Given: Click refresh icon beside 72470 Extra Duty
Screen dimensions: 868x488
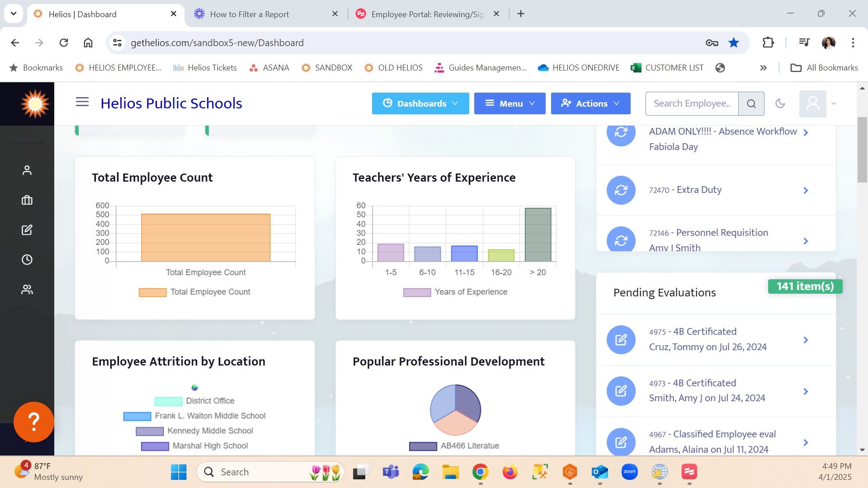Looking at the screenshot, I should click(x=621, y=190).
